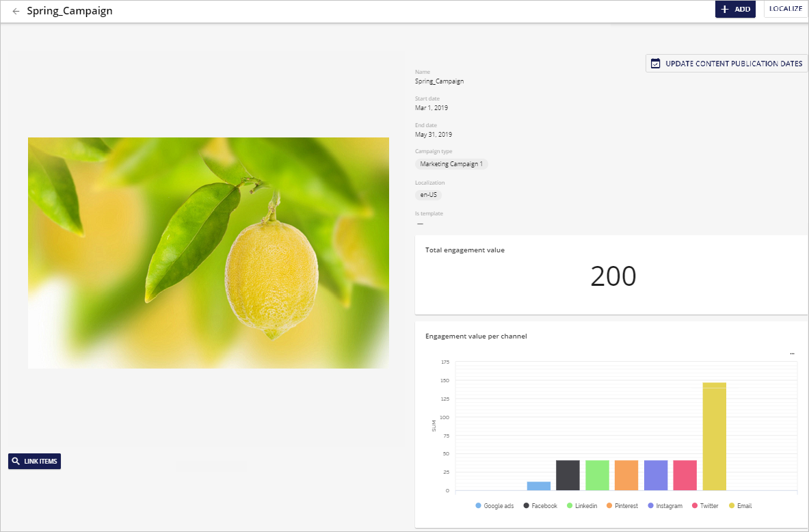Click the ADD button
Screen dimensions: 809x532
click(x=735, y=9)
